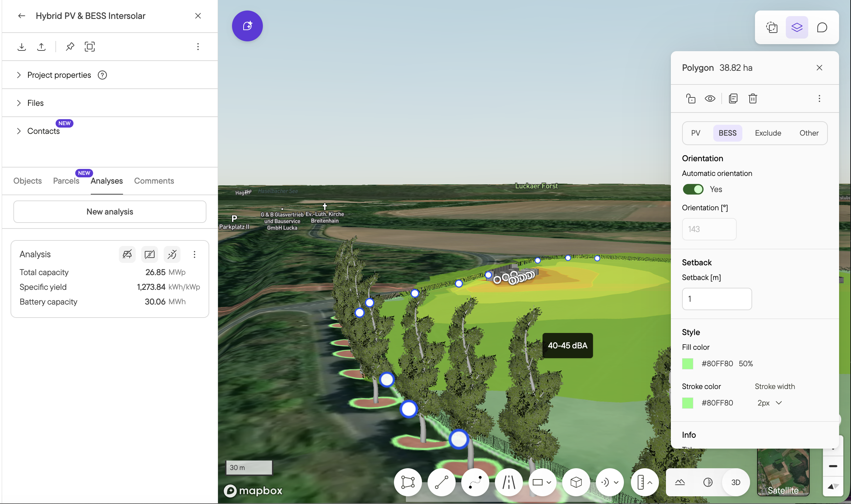Duplicate the polygon with copy icon
The height and width of the screenshot is (504, 851).
[x=733, y=98]
